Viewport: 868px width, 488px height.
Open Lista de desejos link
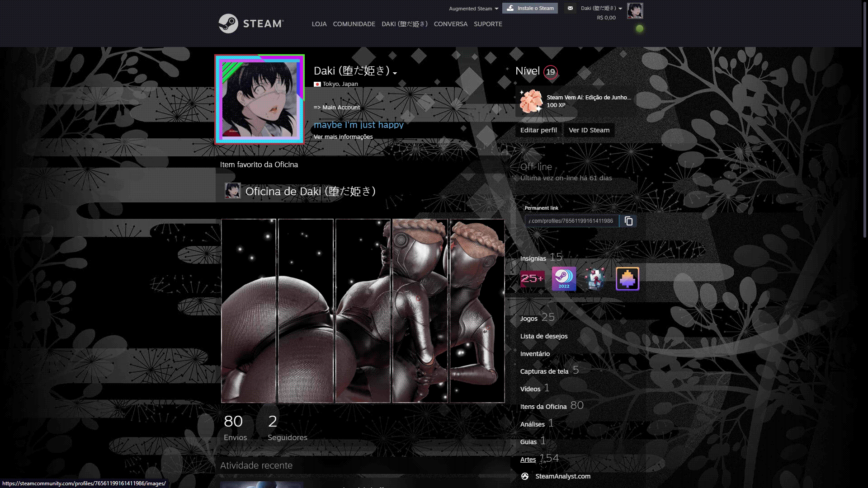[x=544, y=336]
